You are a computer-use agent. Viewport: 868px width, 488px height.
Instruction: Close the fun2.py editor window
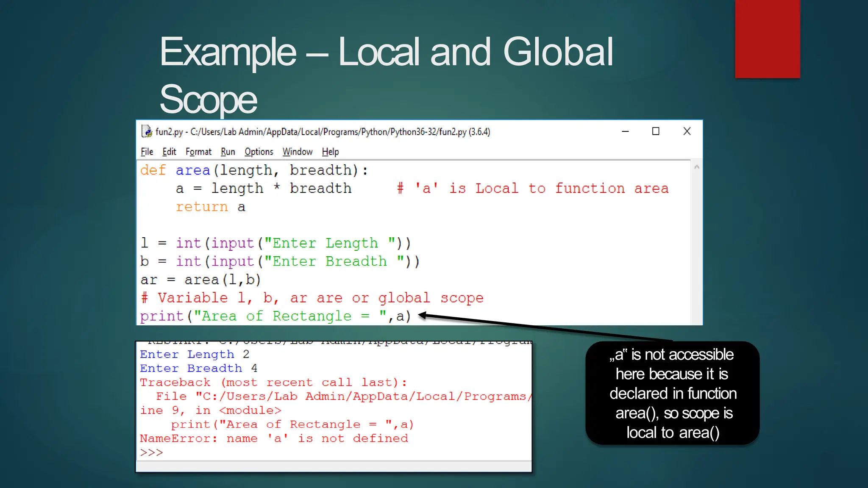click(687, 131)
